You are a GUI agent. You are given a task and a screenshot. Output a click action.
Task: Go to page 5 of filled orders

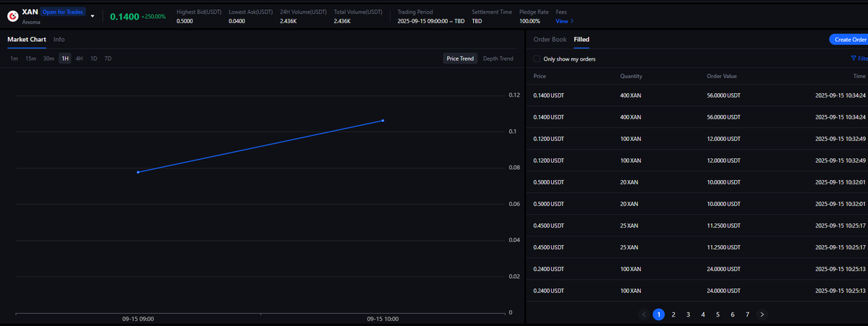pyautogui.click(x=718, y=314)
